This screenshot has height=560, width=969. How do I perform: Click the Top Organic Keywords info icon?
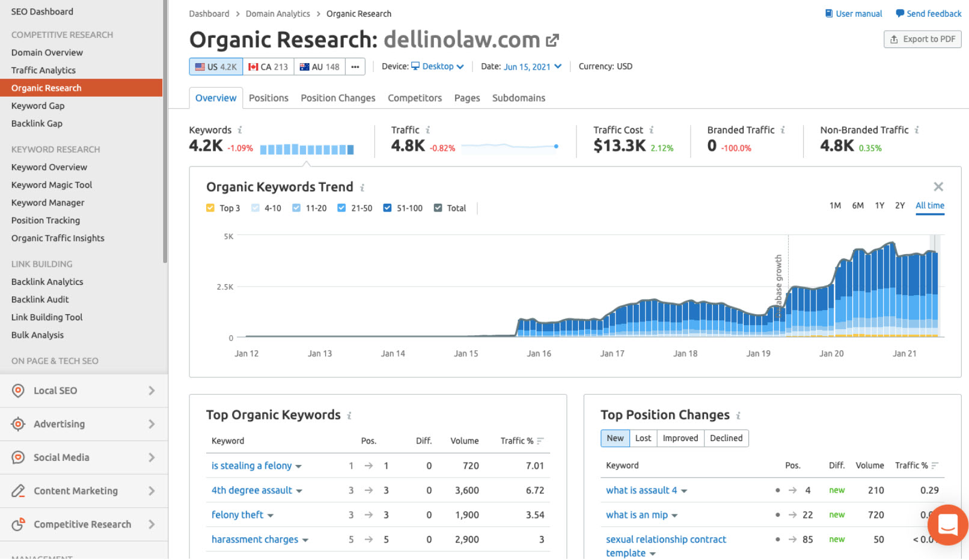tap(349, 415)
